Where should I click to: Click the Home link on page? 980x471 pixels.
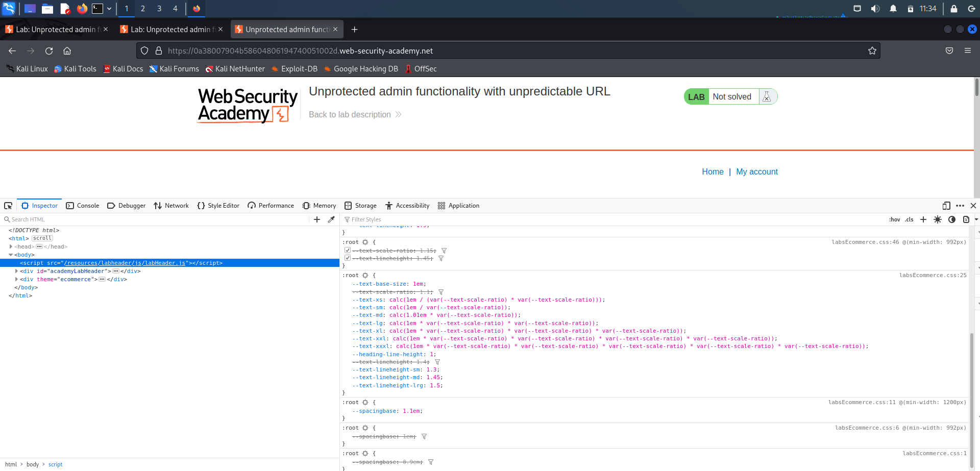click(x=713, y=172)
